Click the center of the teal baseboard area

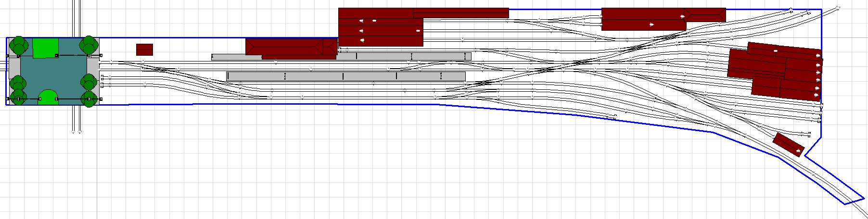coord(53,72)
